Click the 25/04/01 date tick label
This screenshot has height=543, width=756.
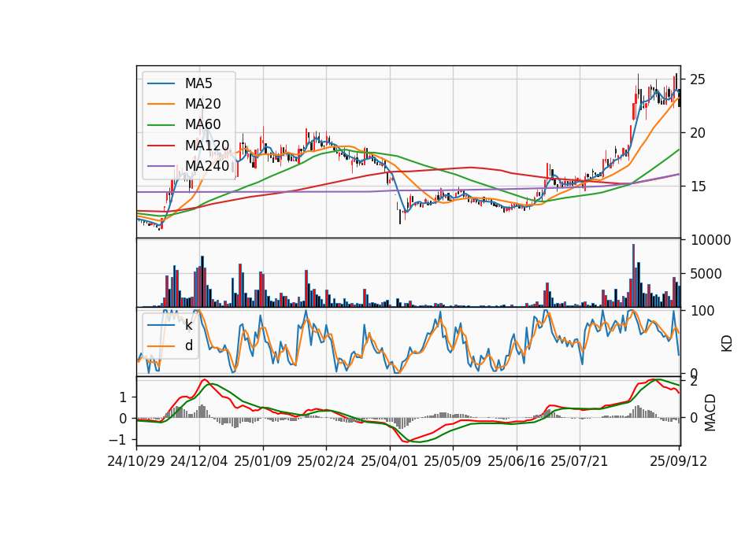click(x=390, y=461)
